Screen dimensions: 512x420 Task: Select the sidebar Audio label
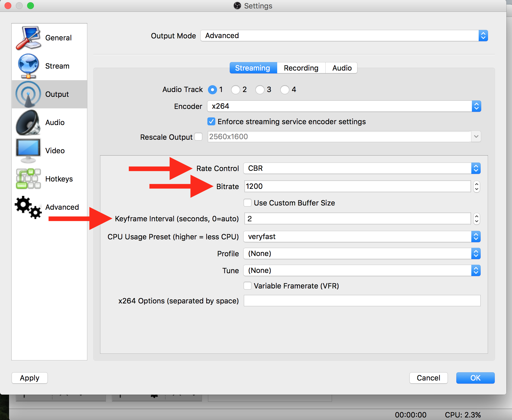point(55,123)
